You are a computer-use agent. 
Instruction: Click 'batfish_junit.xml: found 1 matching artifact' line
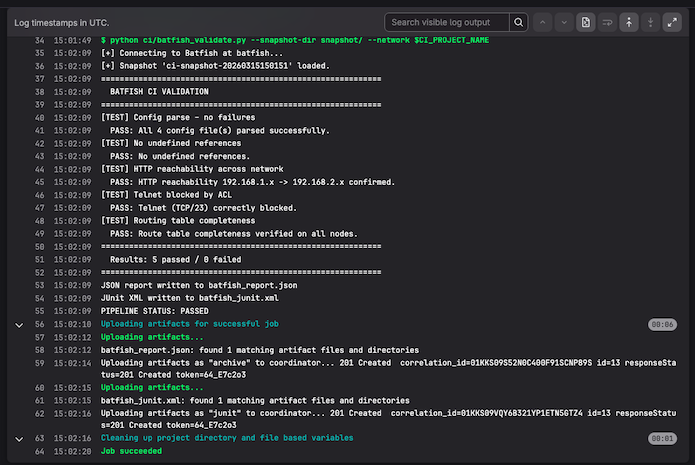point(255,401)
